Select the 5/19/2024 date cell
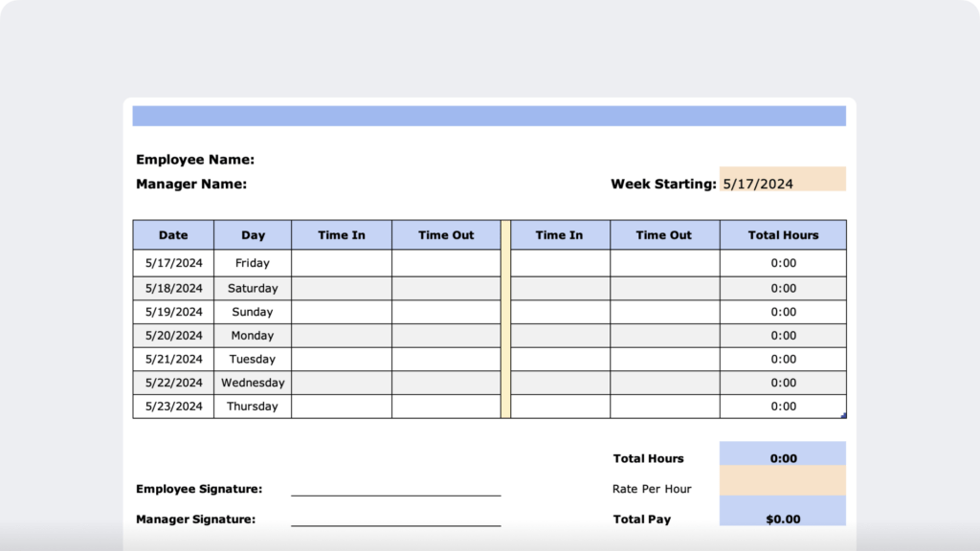The image size is (980, 551). 172,311
